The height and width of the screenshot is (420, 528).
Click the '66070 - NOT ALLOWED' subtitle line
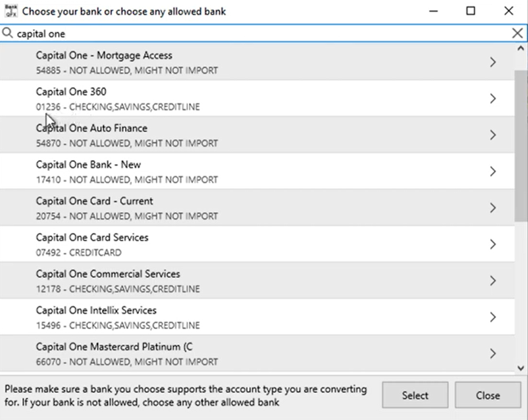tap(127, 362)
